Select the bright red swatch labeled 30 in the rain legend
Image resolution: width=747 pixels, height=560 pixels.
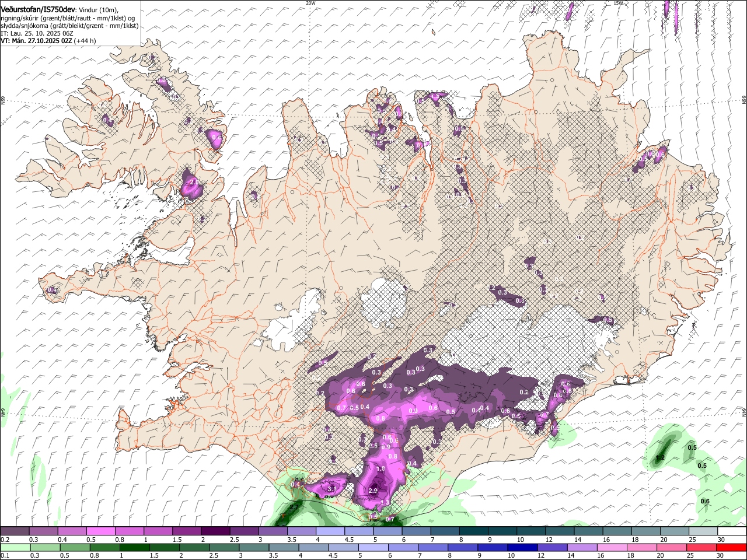pos(731,547)
